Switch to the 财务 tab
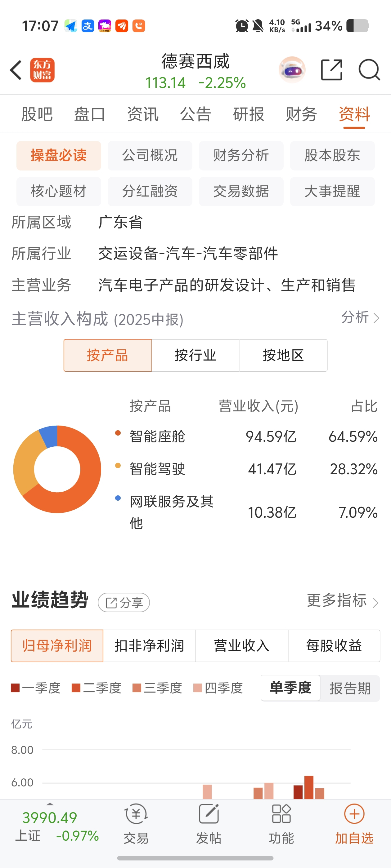 pos(301,114)
